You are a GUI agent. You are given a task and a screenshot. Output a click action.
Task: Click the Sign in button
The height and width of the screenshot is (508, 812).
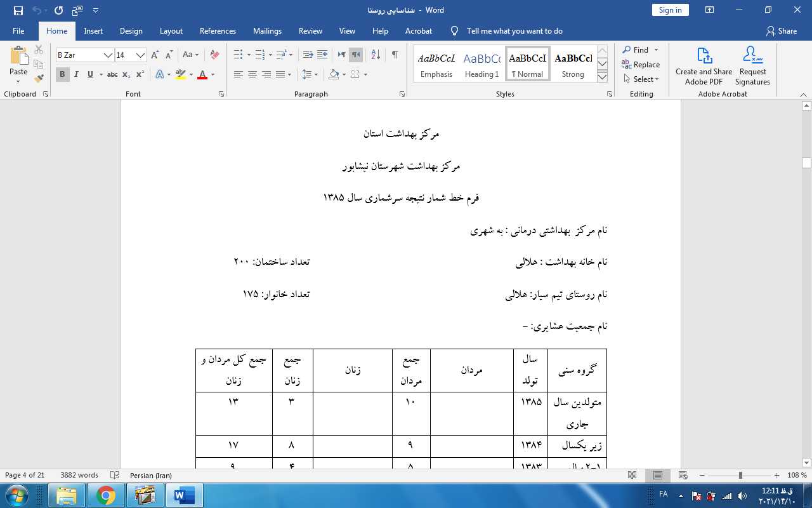[x=670, y=10]
